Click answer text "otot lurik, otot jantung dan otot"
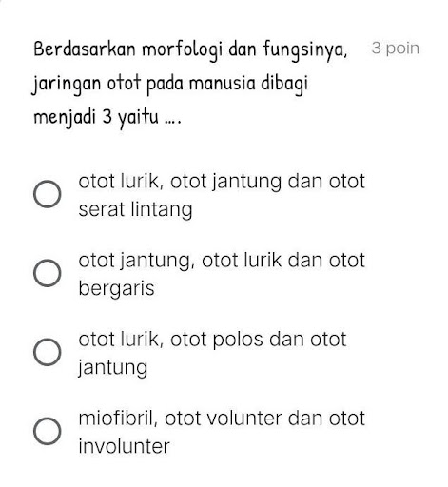The width and height of the screenshot is (448, 487). pos(222,182)
